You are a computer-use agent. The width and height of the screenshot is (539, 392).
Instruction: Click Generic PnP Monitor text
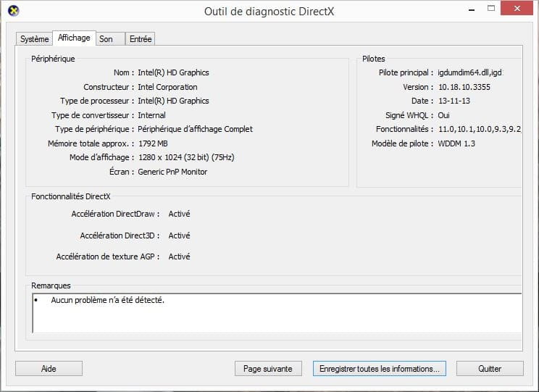click(172, 172)
